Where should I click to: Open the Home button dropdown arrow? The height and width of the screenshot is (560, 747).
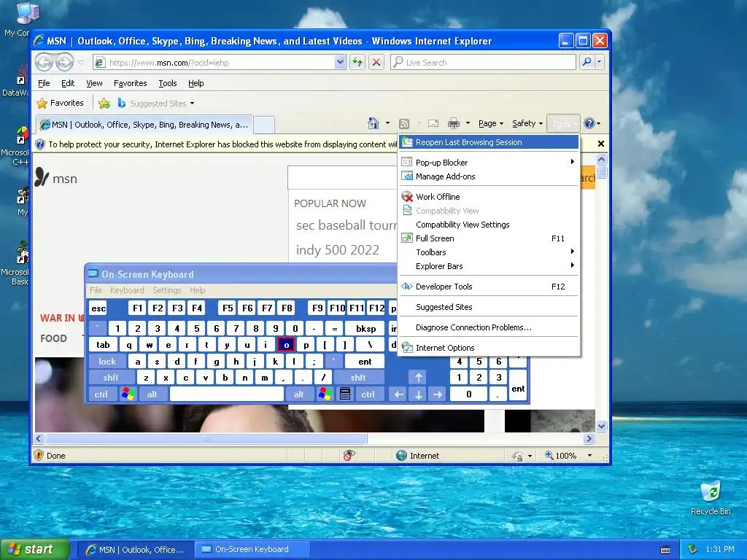click(387, 123)
